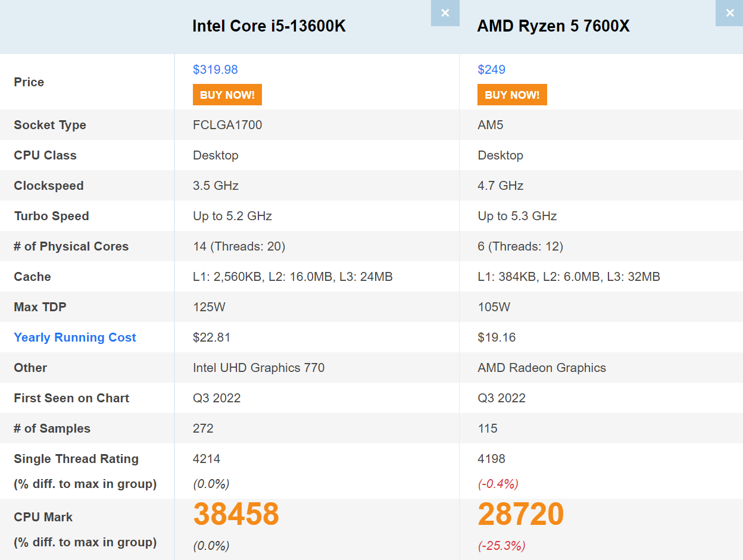Click the 4198 single thread rating

click(x=492, y=459)
